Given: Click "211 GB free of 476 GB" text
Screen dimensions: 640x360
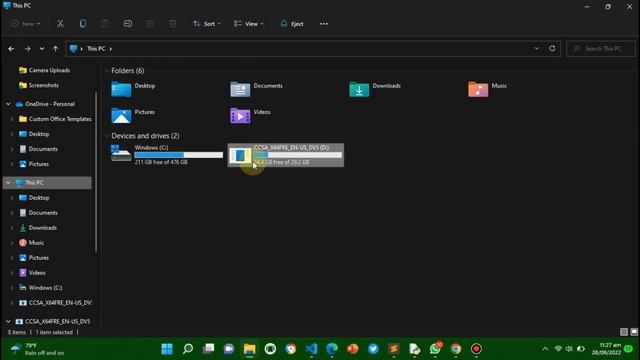Looking at the screenshot, I should pos(161,162).
